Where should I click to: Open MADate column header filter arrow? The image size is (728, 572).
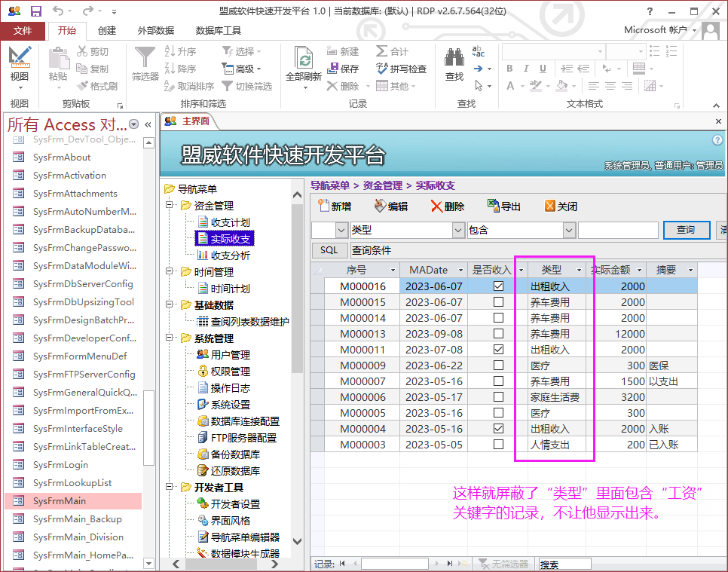pyautogui.click(x=460, y=271)
